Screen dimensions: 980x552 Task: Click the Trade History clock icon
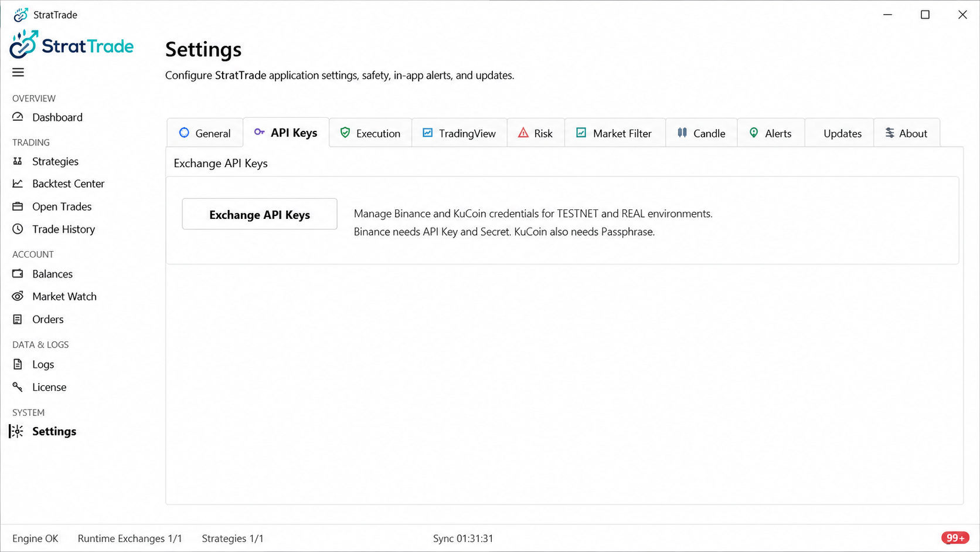coord(18,229)
